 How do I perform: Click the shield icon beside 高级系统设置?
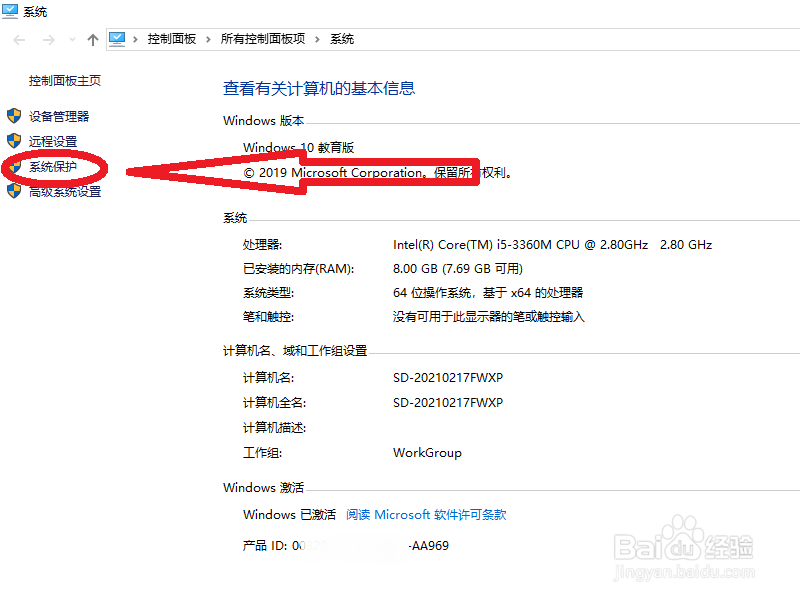pyautogui.click(x=12, y=191)
